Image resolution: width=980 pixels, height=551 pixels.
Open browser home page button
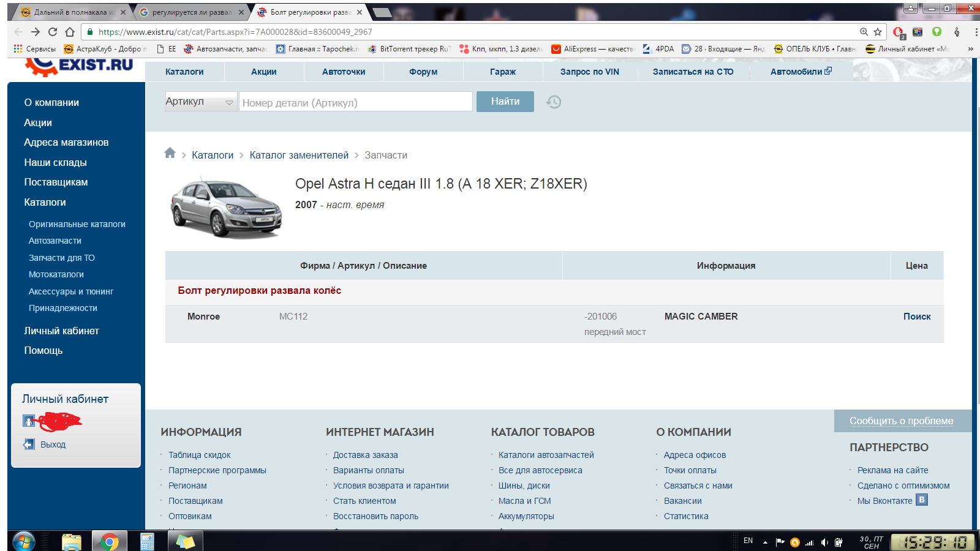[70, 32]
